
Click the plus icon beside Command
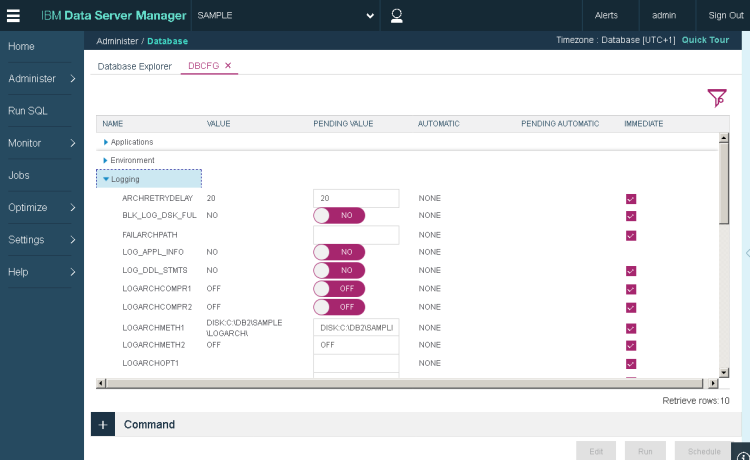pyautogui.click(x=103, y=424)
